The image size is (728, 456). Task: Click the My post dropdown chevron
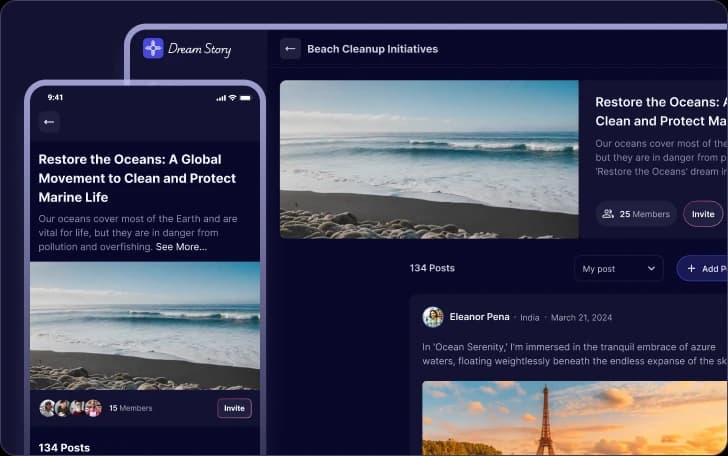point(651,268)
